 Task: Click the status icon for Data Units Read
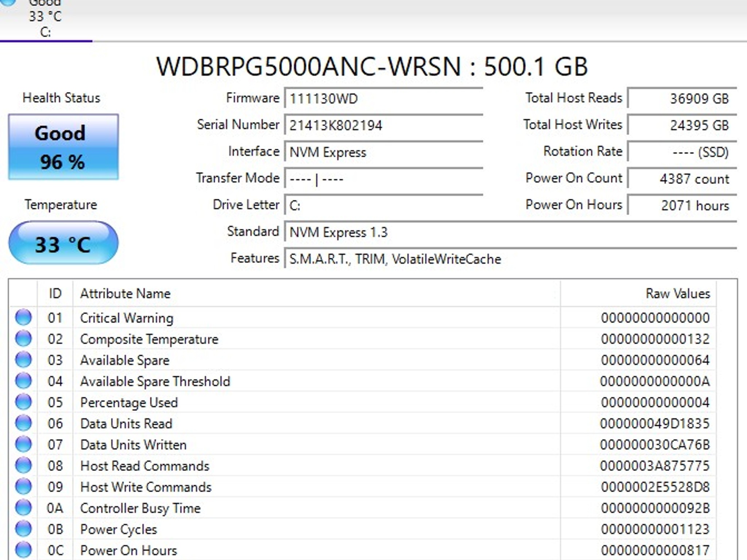pos(24,423)
